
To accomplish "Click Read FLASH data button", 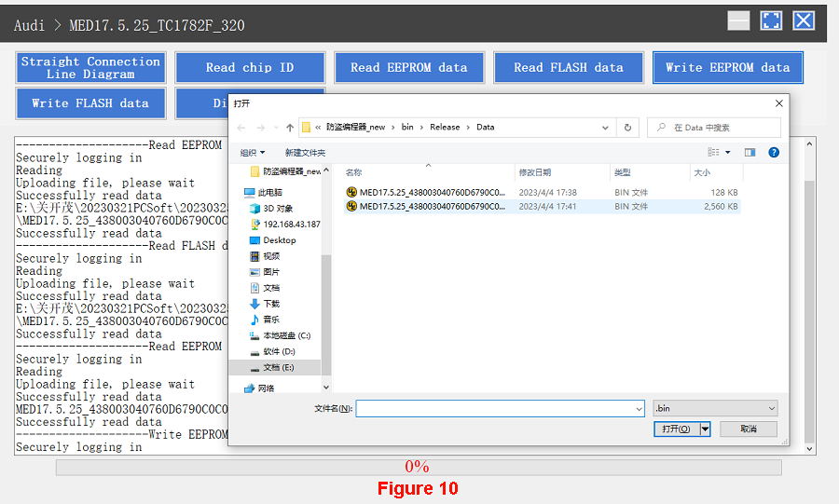I will pyautogui.click(x=569, y=67).
